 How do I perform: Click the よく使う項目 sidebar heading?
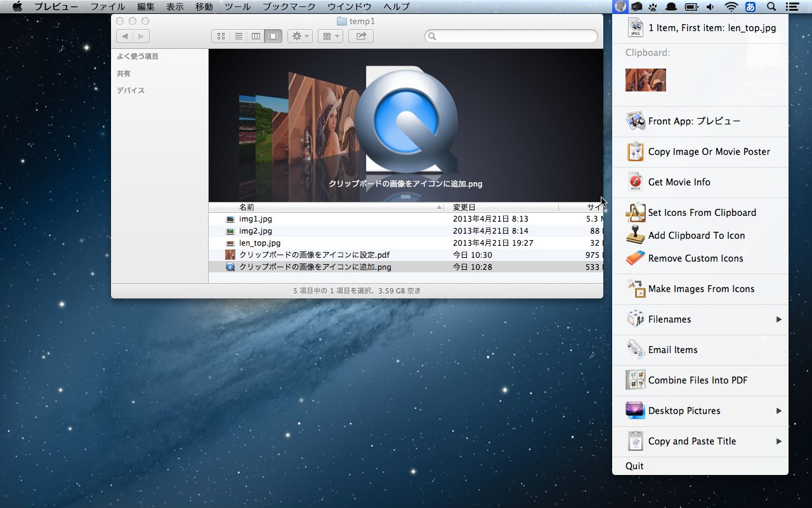coord(138,57)
